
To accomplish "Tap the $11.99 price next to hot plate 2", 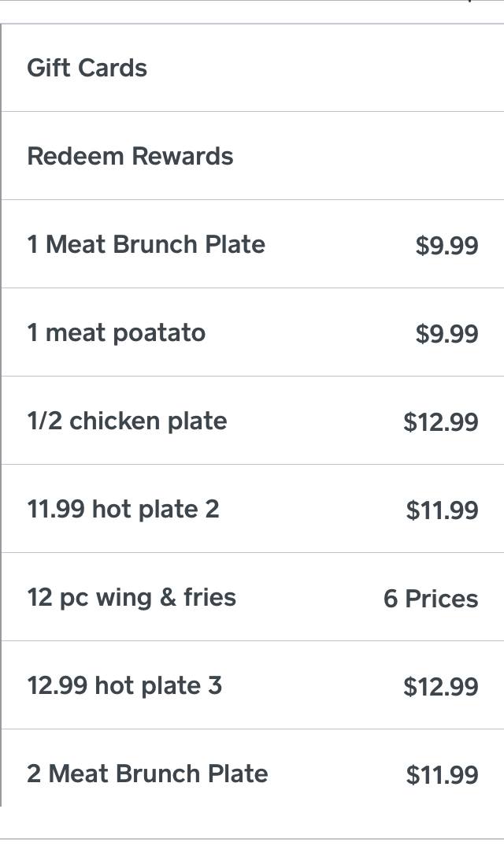I will (442, 510).
